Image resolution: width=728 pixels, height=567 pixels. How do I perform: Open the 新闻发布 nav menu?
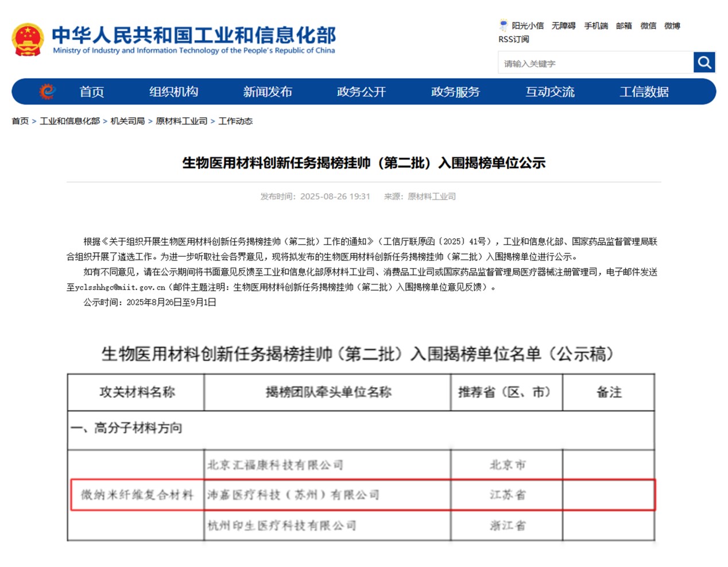[x=268, y=92]
